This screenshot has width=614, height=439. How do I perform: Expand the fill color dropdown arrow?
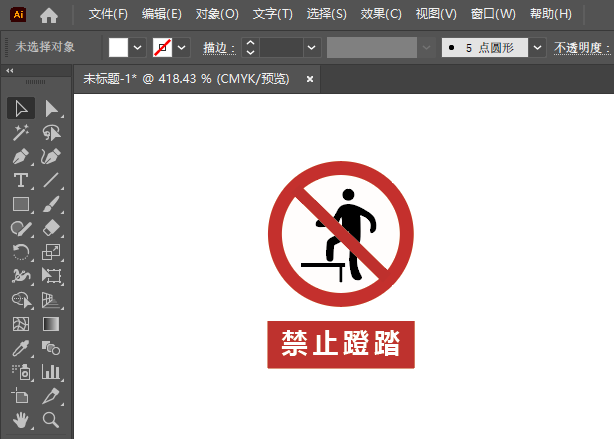click(137, 48)
